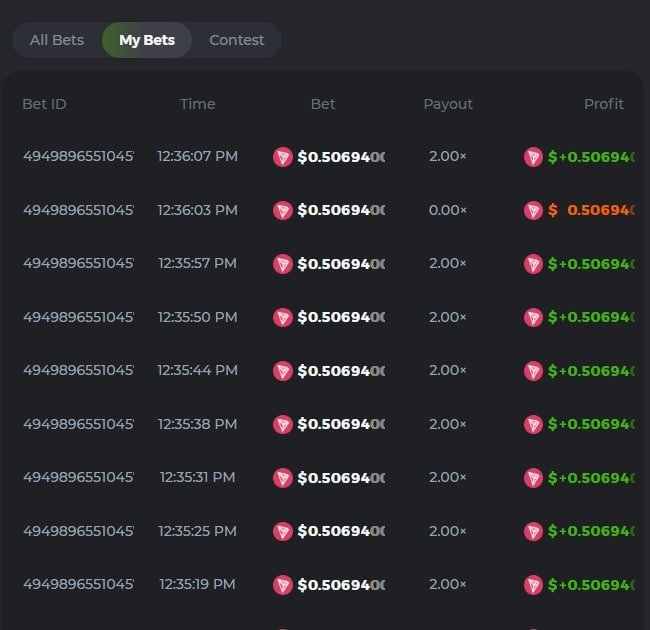The image size is (650, 630).
Task: Select the My Bets tab
Action: click(147, 40)
